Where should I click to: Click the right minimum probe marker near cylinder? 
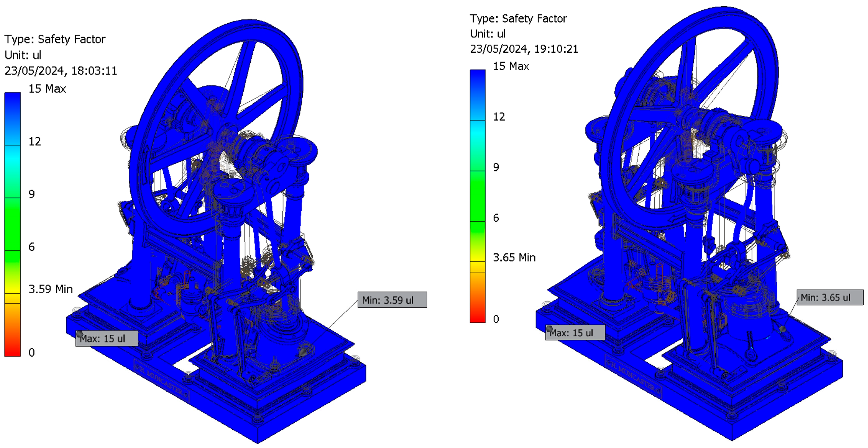pos(783,329)
